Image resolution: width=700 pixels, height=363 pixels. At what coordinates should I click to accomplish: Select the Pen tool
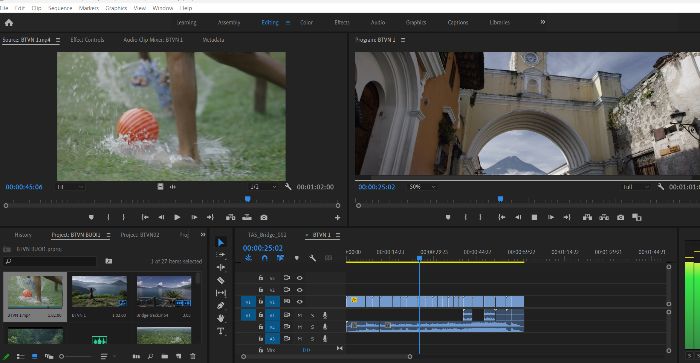coord(221,305)
